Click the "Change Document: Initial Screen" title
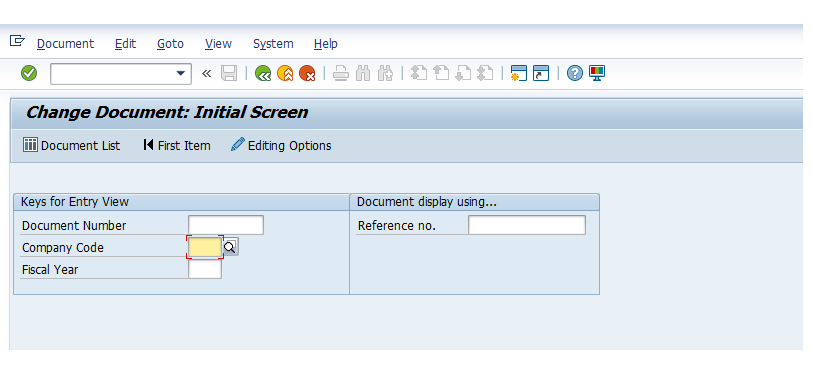 point(167,112)
